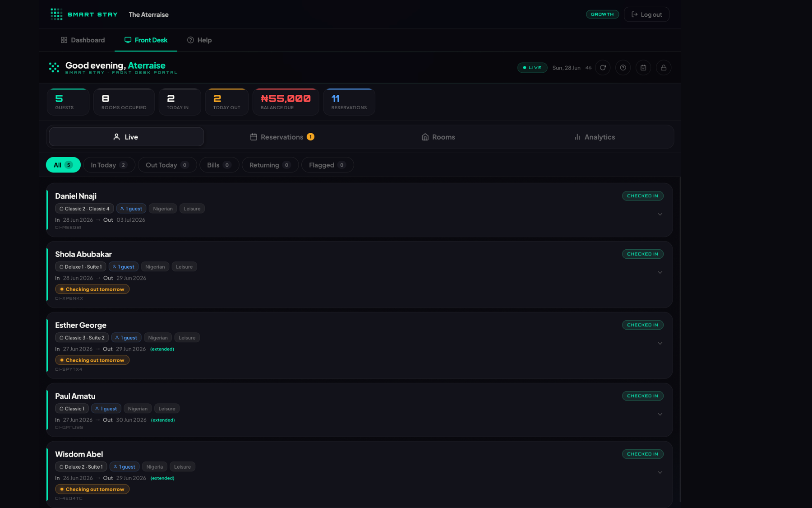
Task: Expand Daniel Nnaji's guest card
Action: click(x=660, y=214)
